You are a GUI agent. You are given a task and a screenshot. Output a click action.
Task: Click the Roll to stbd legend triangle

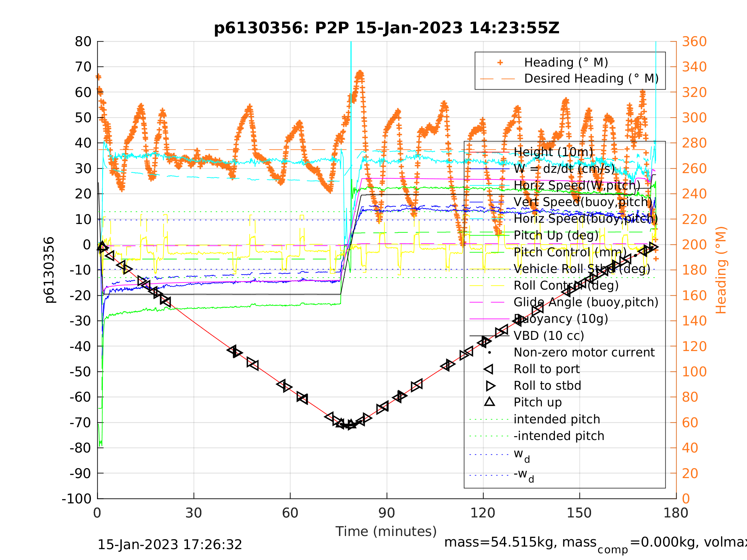tap(490, 386)
